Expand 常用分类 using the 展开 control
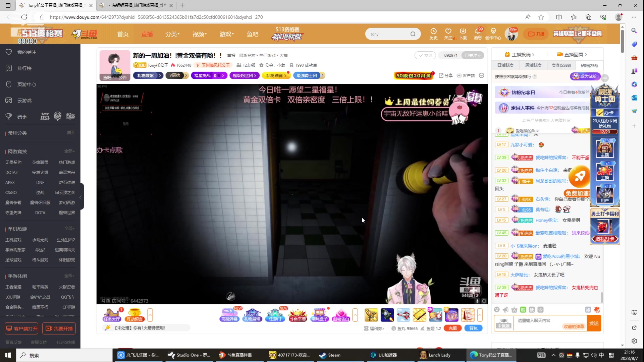Screen dimensions: 644x362 (71, 132)
